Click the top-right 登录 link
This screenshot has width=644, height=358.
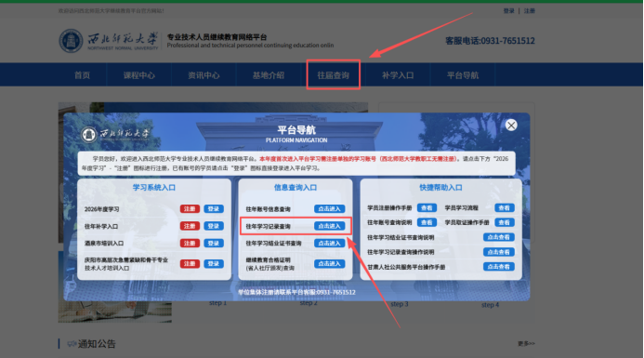pyautogui.click(x=509, y=10)
